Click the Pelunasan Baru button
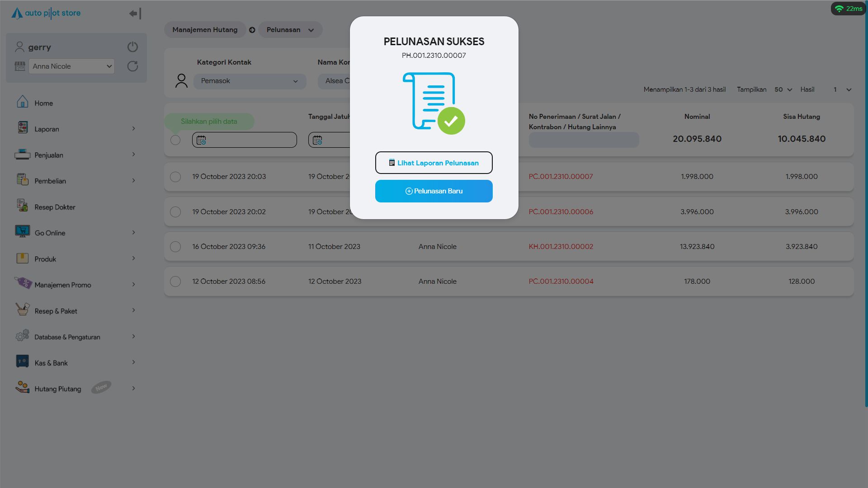Screen dimensions: 868x488 coord(434,191)
